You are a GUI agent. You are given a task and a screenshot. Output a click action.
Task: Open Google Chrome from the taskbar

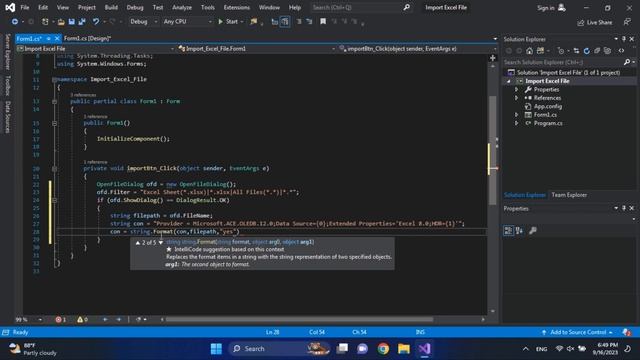click(x=383, y=349)
